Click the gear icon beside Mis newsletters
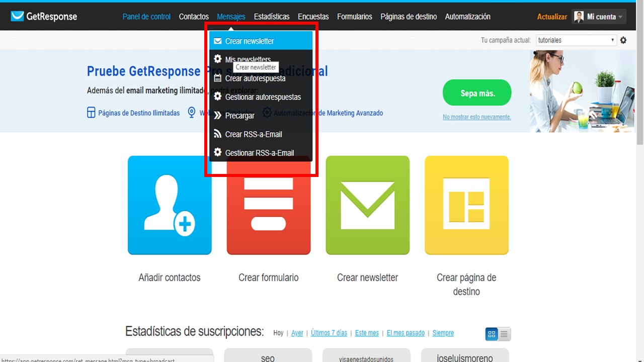This screenshot has width=644, height=362. coord(218,59)
